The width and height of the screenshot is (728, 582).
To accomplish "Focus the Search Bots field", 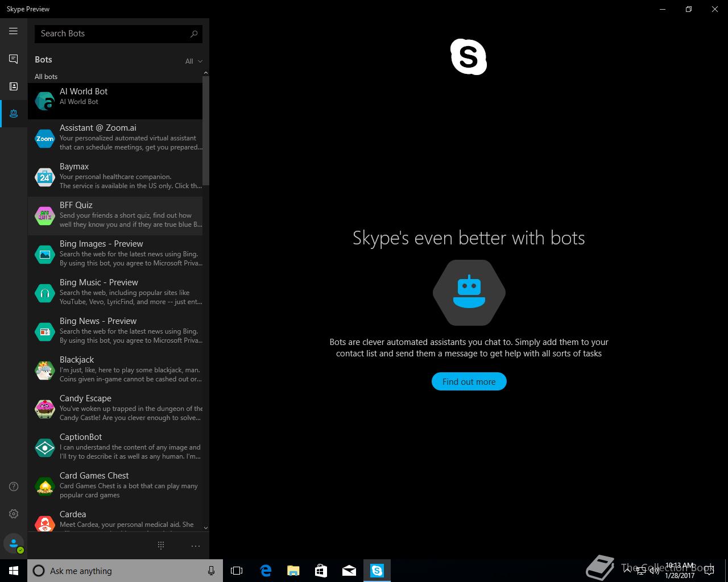I will [x=118, y=34].
